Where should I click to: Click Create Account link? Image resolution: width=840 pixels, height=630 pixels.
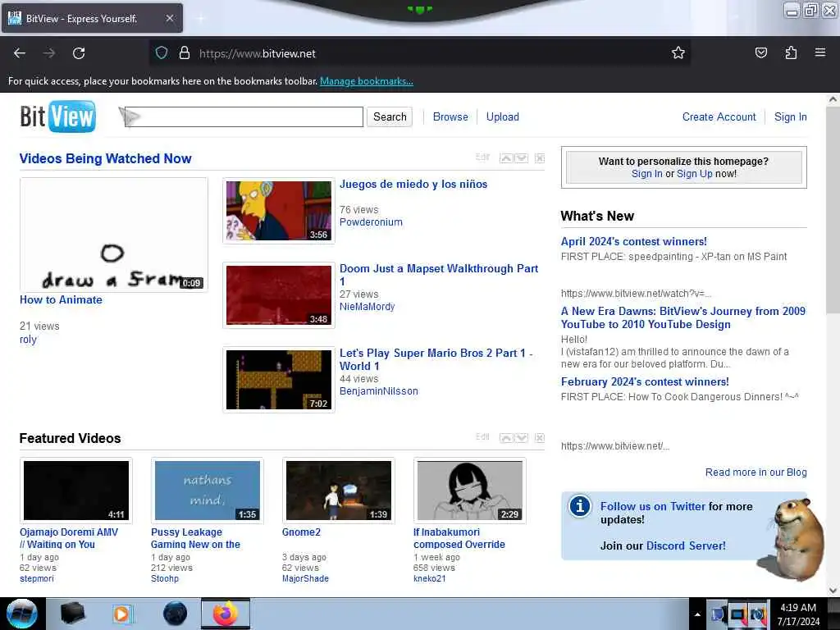click(719, 116)
